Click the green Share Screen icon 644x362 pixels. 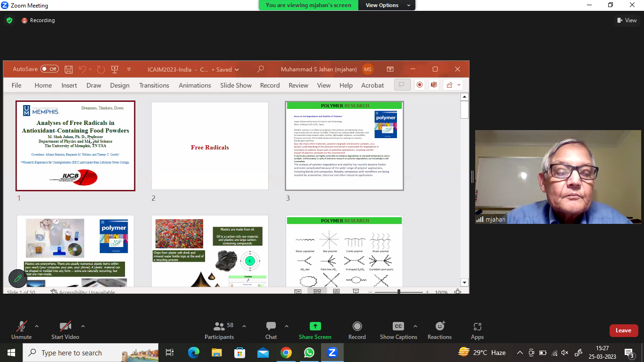[x=315, y=326]
